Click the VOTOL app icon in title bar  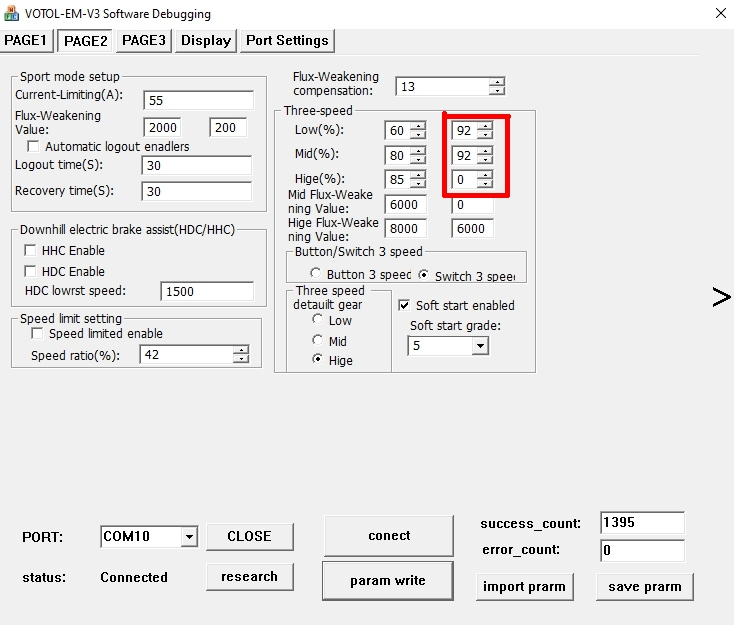[x=12, y=14]
